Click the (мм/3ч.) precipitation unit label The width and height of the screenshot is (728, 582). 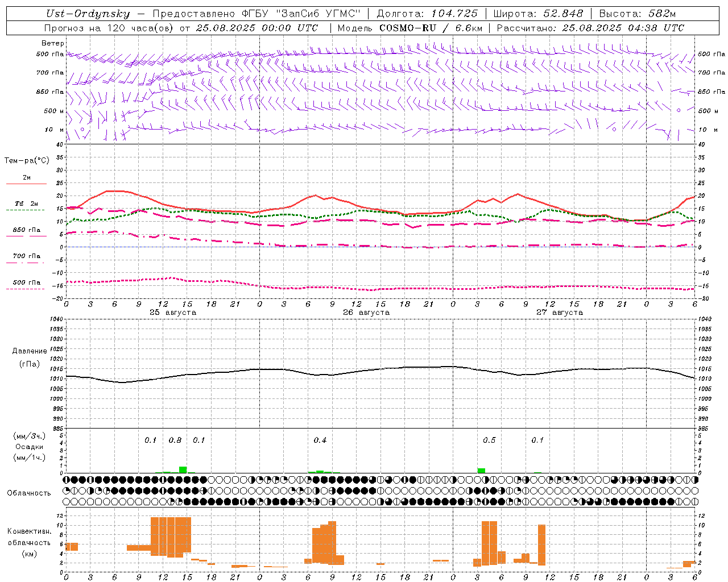pyautogui.click(x=30, y=436)
